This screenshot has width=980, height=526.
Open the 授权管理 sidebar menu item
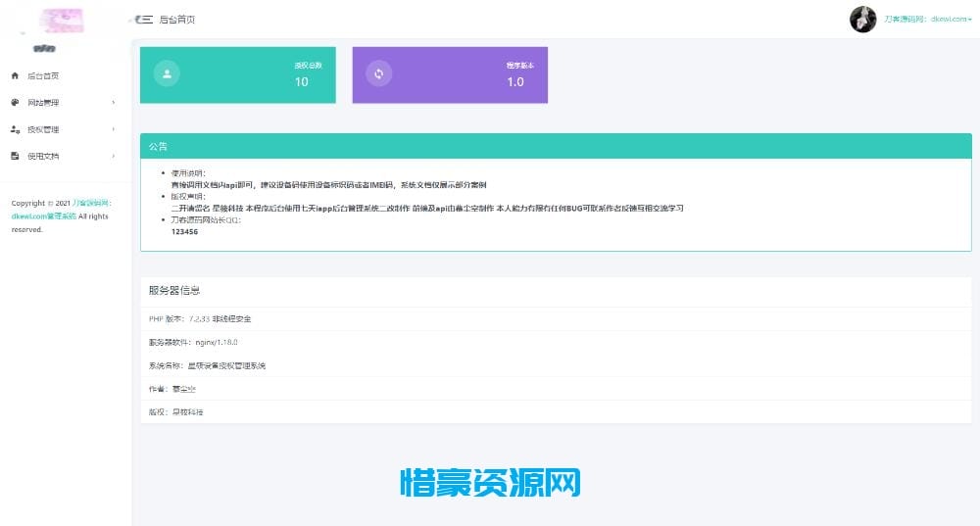66,129
